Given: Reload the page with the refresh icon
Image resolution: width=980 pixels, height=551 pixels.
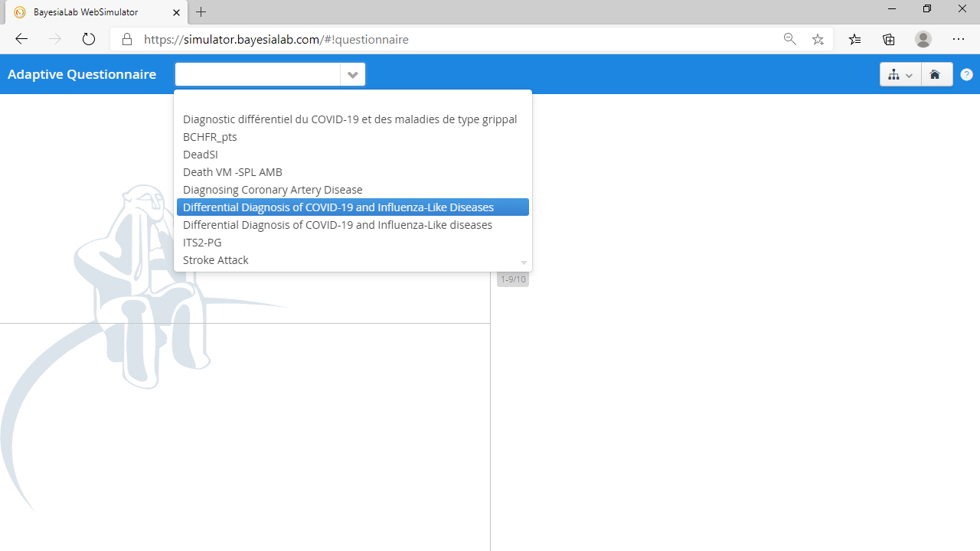Looking at the screenshot, I should [89, 39].
